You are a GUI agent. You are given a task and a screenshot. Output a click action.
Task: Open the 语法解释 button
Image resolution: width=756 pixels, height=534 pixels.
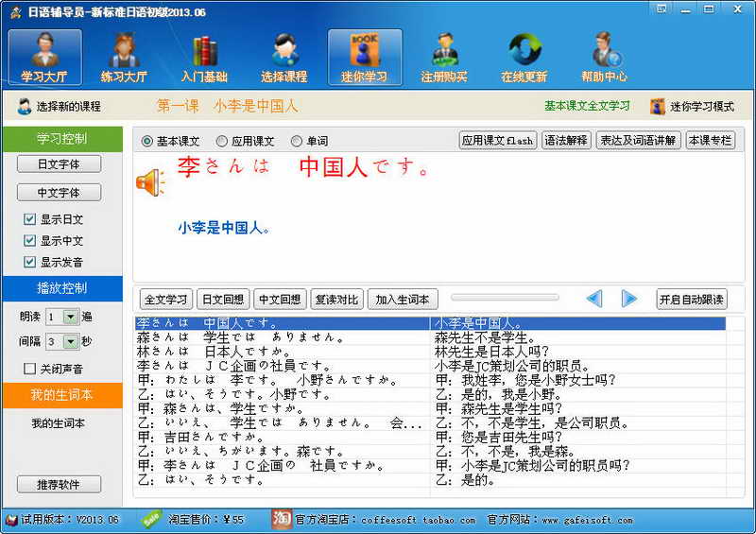point(566,141)
